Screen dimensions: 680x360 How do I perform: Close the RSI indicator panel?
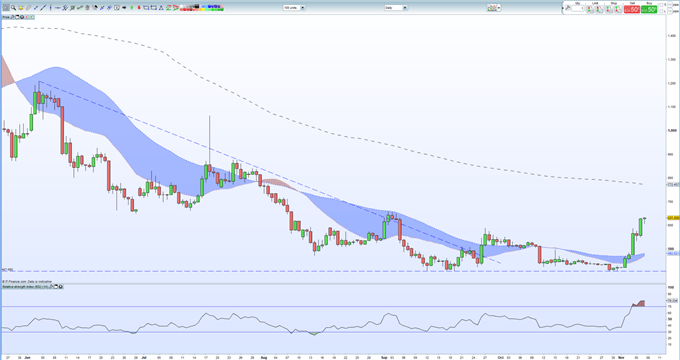pyautogui.click(x=60, y=287)
